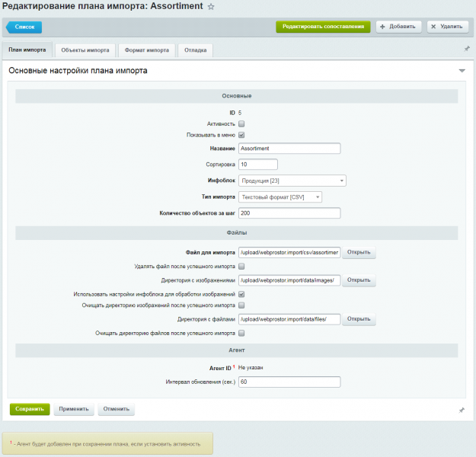
Task: Click the pin icon in the bottom bar
Action: (x=462, y=410)
